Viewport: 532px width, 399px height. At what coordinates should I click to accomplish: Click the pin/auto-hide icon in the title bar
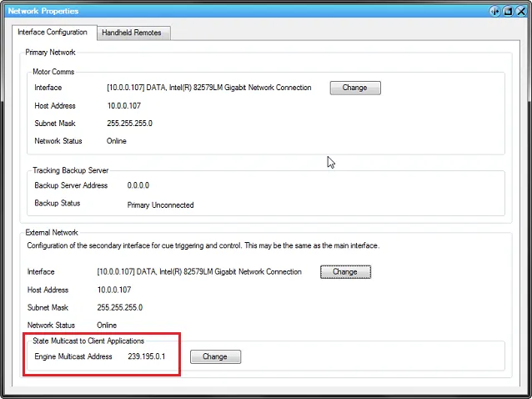(x=494, y=12)
